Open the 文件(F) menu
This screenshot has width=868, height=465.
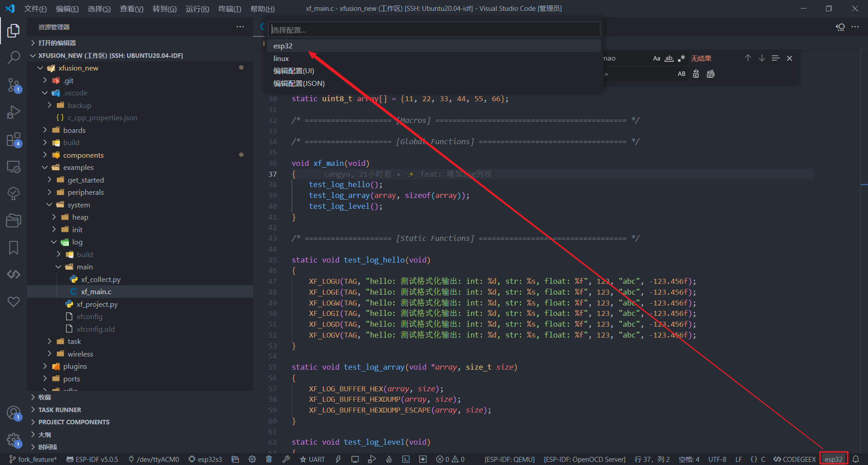tap(35, 9)
